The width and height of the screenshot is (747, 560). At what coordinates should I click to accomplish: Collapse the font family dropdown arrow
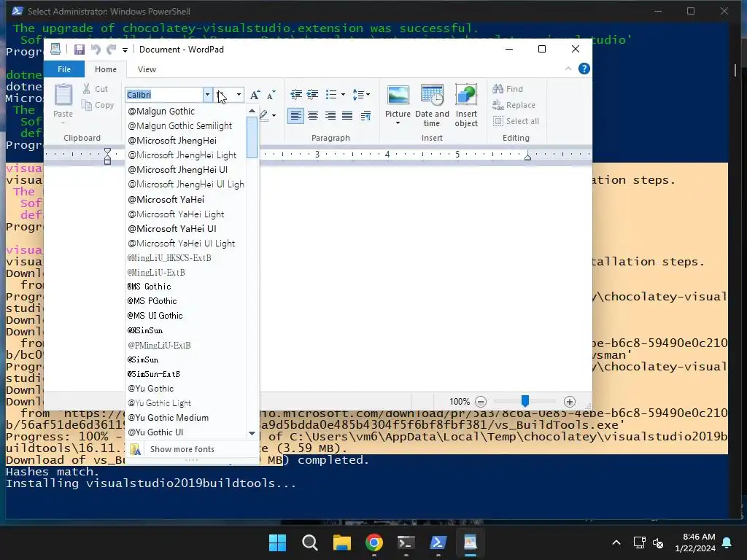point(207,95)
